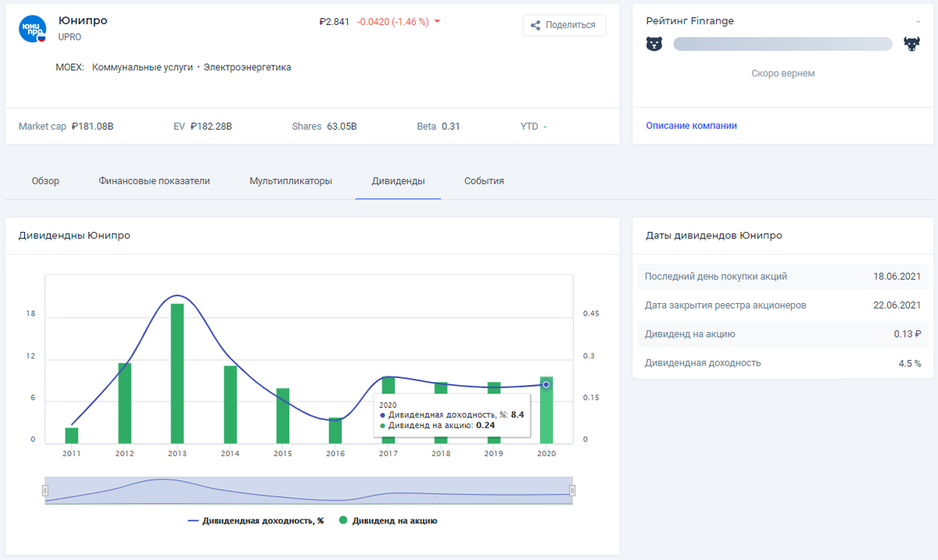Click the share icon in the Поделиться button
Image resolution: width=938 pixels, height=560 pixels.
point(535,25)
